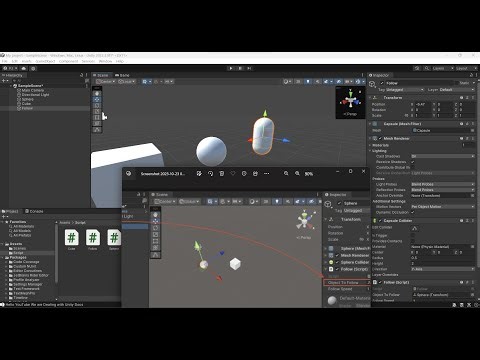This screenshot has width=480, height=360.
Task: Collapse SampleScene in Hierarchy
Action: 11,86
